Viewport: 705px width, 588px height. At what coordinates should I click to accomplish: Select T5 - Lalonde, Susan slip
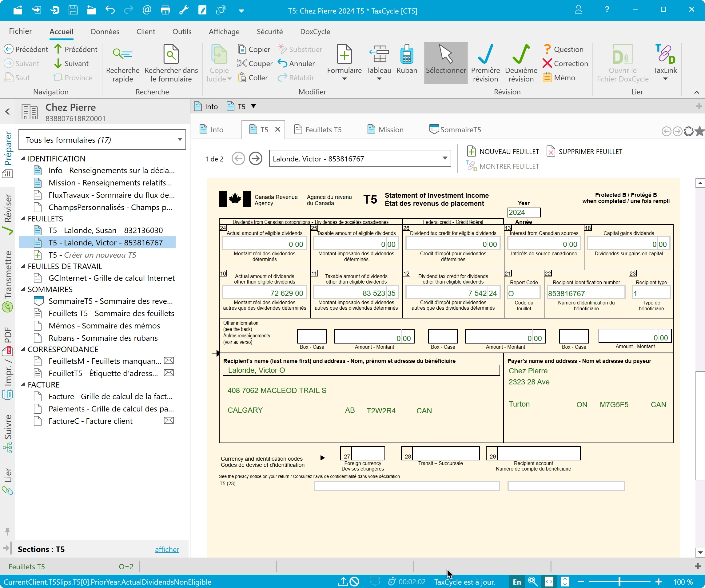click(106, 230)
